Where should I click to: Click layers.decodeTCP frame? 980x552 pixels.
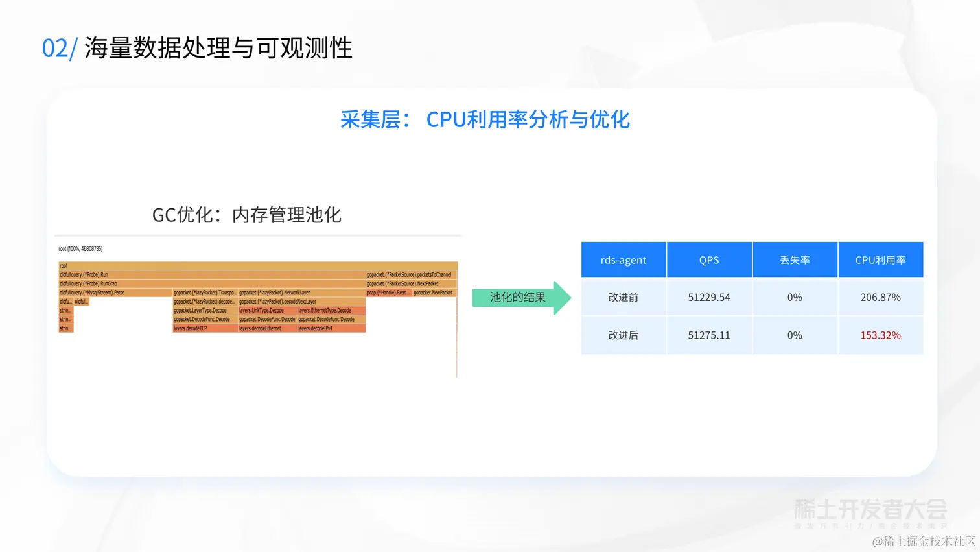[x=205, y=328]
